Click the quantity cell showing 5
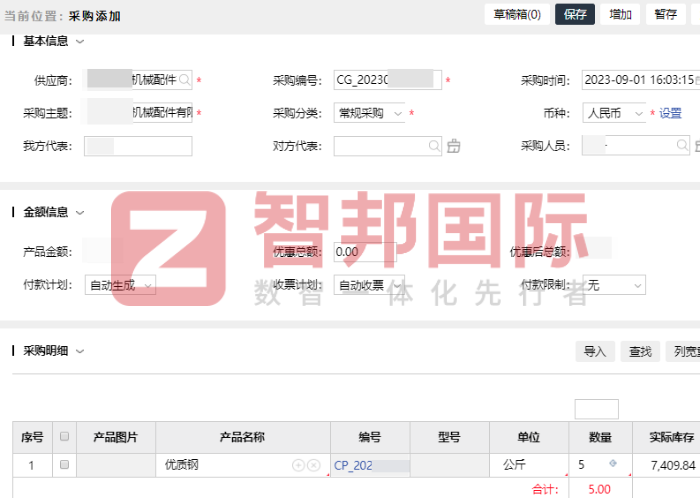Screen dimensions: 700x498 (x=600, y=465)
